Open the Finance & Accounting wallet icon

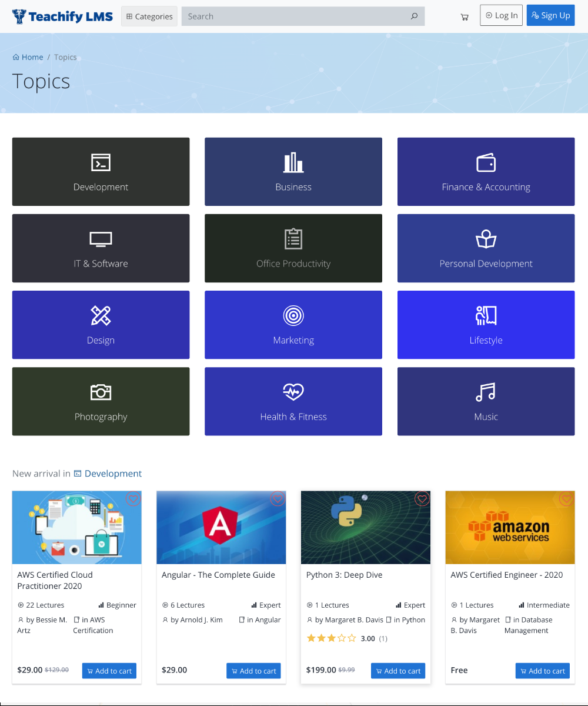[x=486, y=162]
